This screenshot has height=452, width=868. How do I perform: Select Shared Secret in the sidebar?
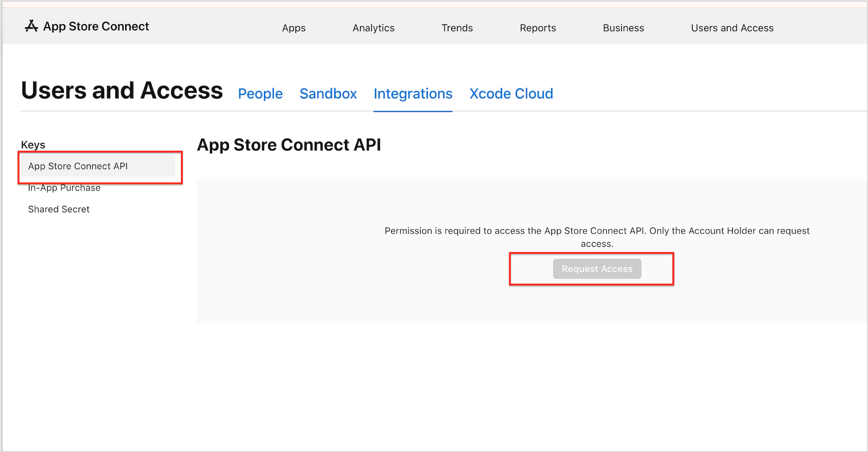(x=59, y=209)
